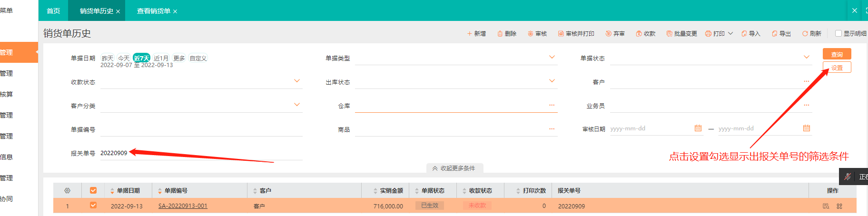Click the 审核 audit toolbar button

(x=537, y=34)
